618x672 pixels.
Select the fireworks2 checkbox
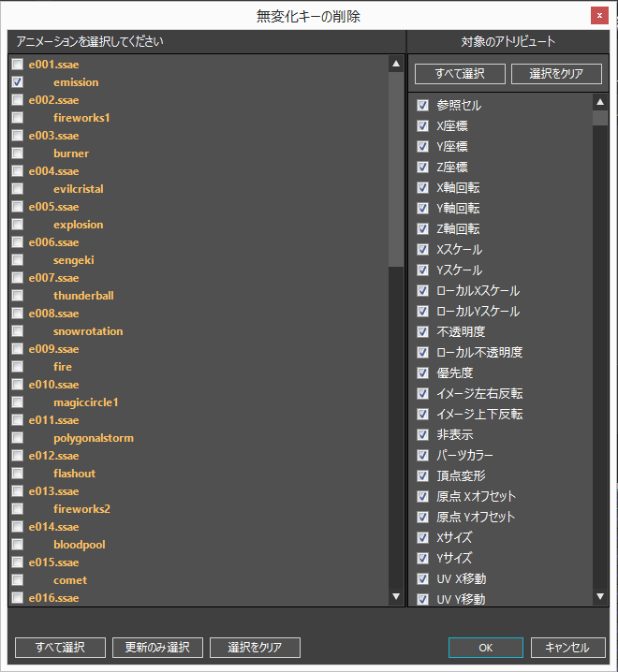(x=17, y=509)
